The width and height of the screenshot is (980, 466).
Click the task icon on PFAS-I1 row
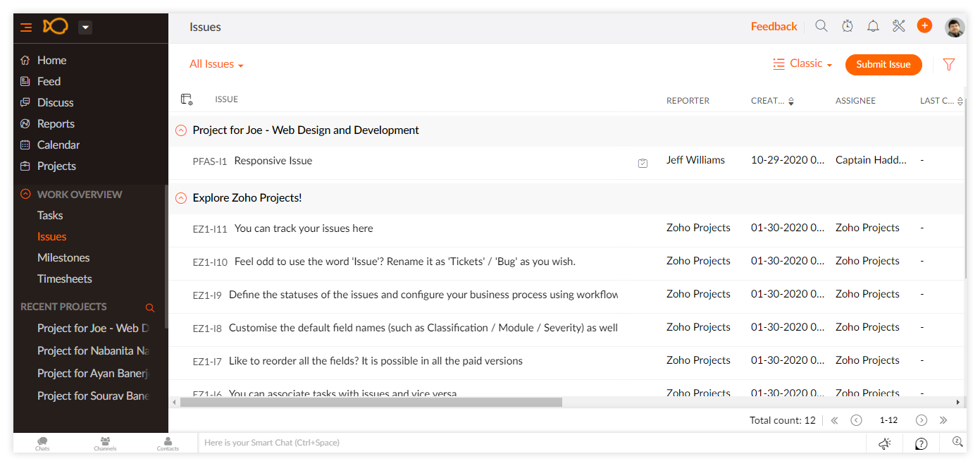pos(643,163)
